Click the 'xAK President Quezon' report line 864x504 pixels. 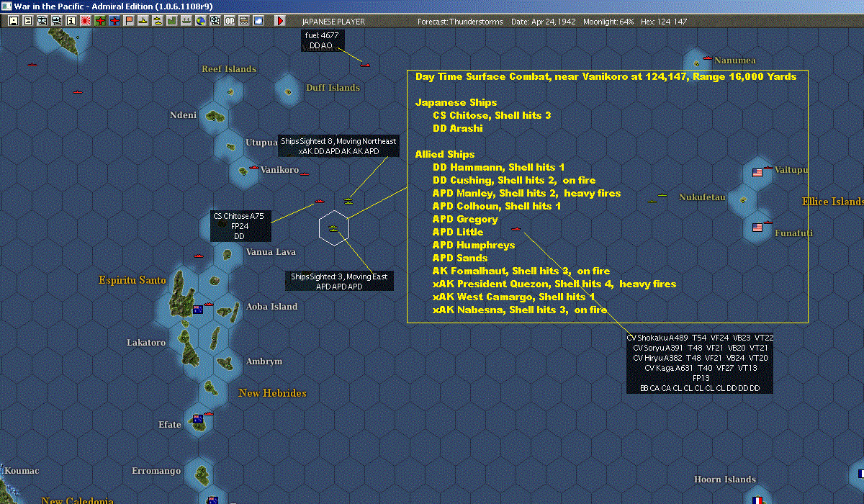[x=554, y=284]
